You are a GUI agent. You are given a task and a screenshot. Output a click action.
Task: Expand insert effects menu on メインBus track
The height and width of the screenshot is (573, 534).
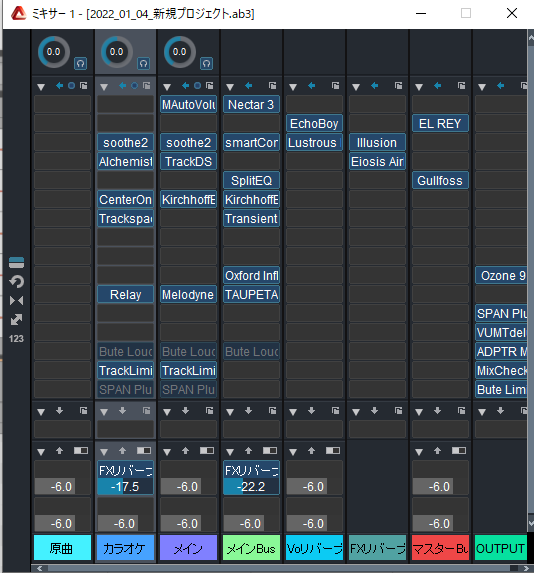[x=230, y=87]
